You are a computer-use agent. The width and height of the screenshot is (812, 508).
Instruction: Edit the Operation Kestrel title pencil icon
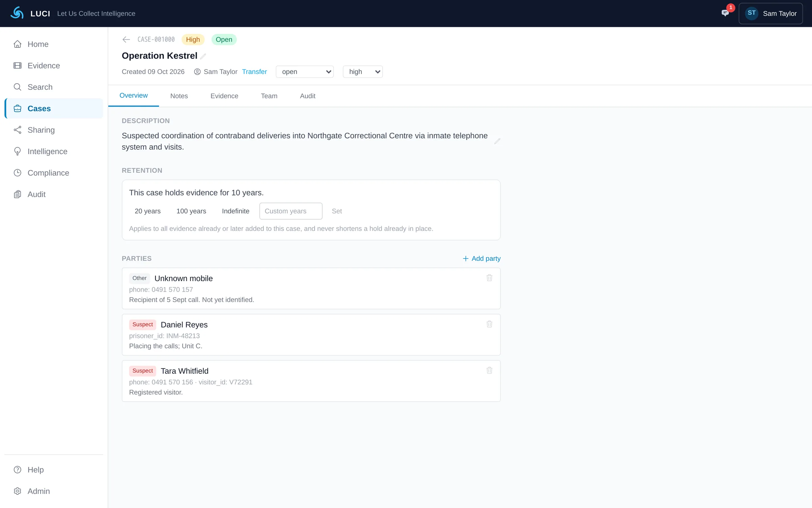click(x=203, y=56)
